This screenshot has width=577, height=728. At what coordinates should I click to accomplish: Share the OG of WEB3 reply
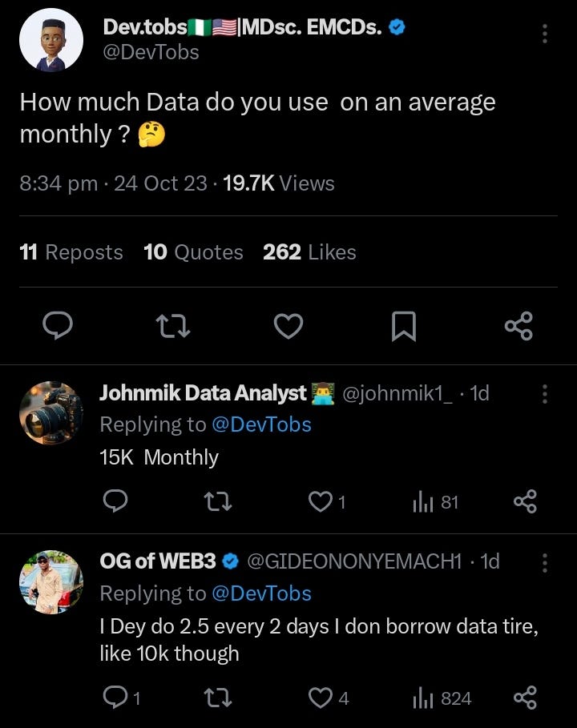tap(524, 698)
